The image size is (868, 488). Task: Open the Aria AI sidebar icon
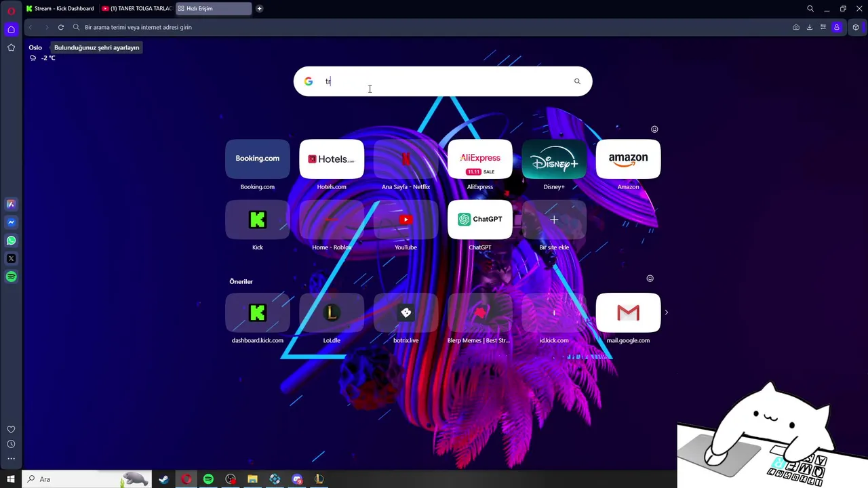click(x=11, y=204)
